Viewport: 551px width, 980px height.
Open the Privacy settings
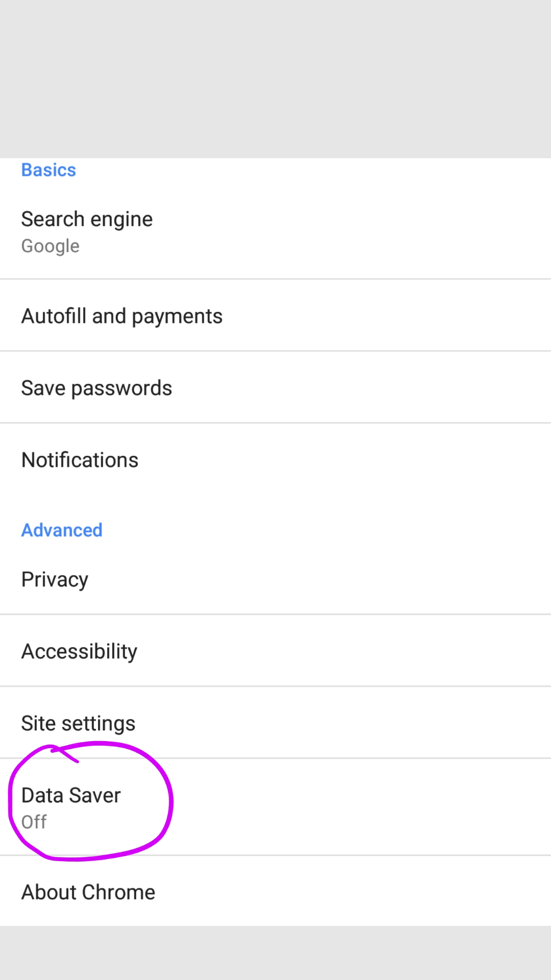click(55, 579)
